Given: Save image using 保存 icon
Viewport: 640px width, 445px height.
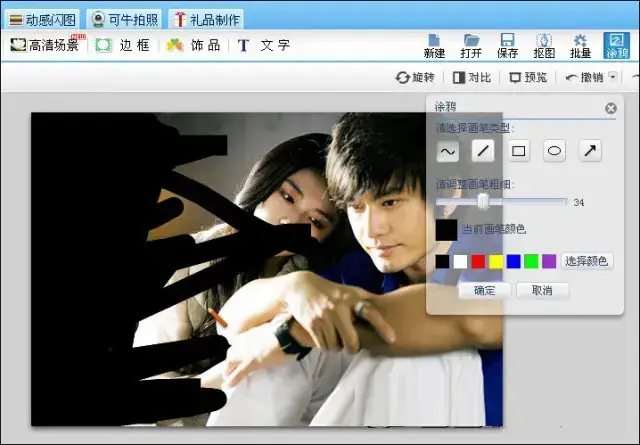Looking at the screenshot, I should pos(507,46).
